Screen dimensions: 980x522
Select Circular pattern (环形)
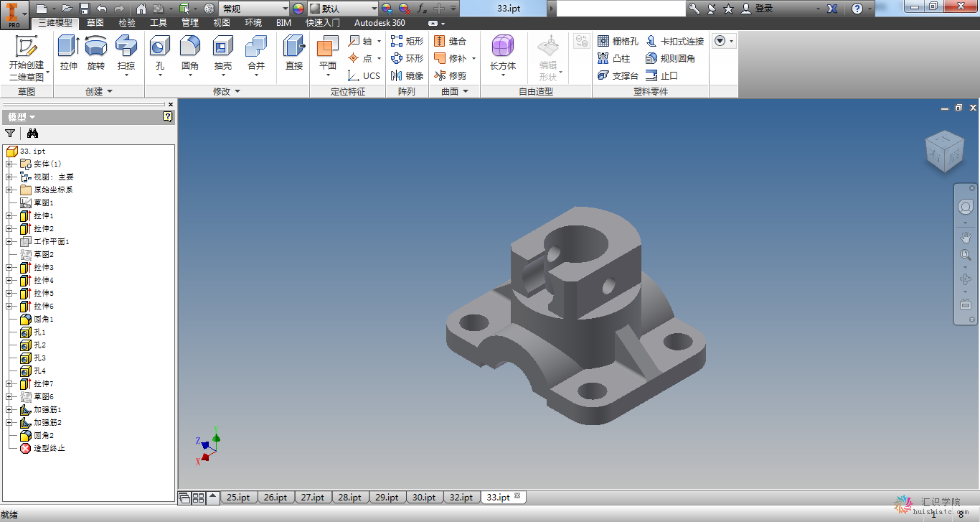click(407, 58)
